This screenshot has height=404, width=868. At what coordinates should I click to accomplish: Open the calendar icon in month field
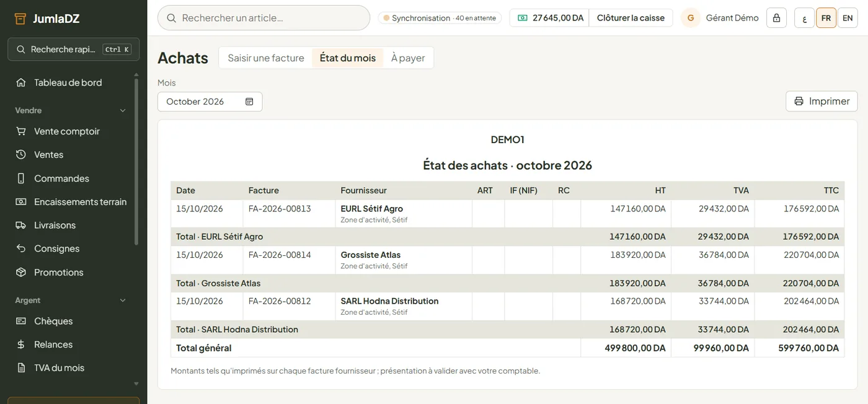point(249,102)
